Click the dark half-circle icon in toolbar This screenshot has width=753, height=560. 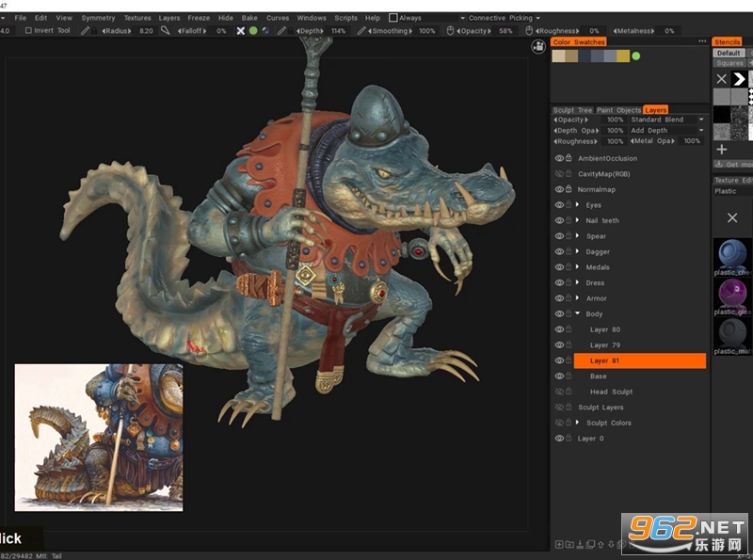click(x=265, y=31)
